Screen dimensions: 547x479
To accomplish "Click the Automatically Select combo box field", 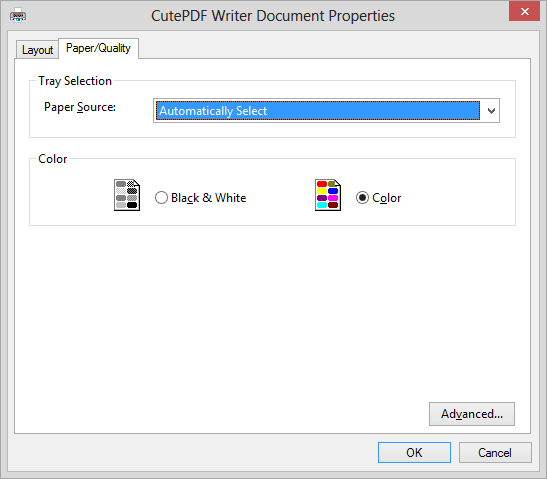I will point(326,111).
